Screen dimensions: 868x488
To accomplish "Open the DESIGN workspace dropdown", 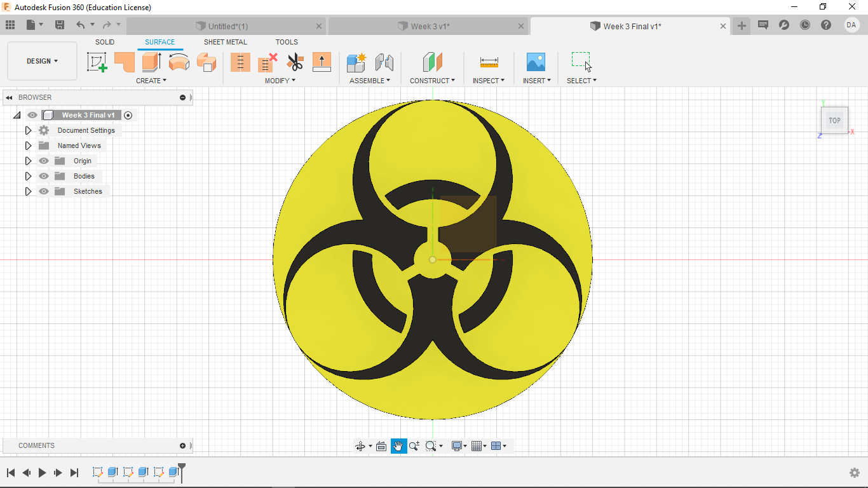I will click(42, 61).
